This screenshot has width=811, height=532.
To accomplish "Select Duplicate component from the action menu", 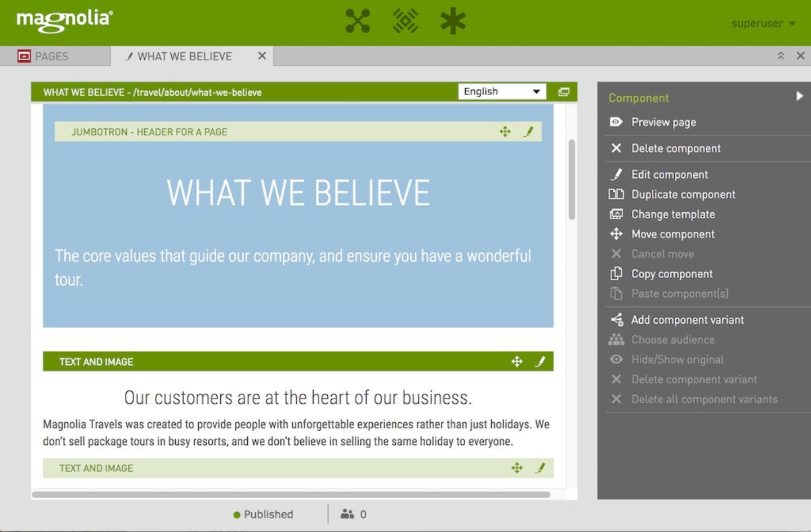I will 683,194.
